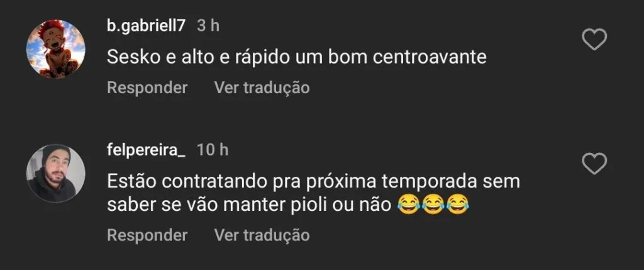The width and height of the screenshot is (644, 270).
Task: Reply to felpereira_ using Responder
Action: click(147, 235)
